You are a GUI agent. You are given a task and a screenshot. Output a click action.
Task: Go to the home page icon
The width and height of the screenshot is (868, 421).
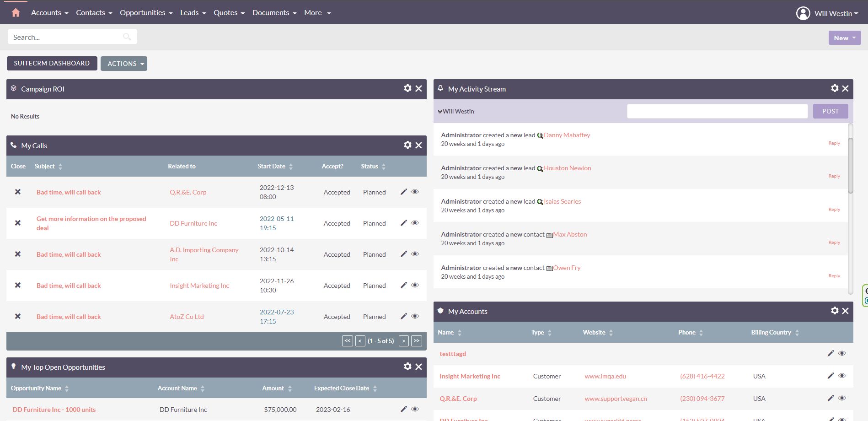[16, 12]
